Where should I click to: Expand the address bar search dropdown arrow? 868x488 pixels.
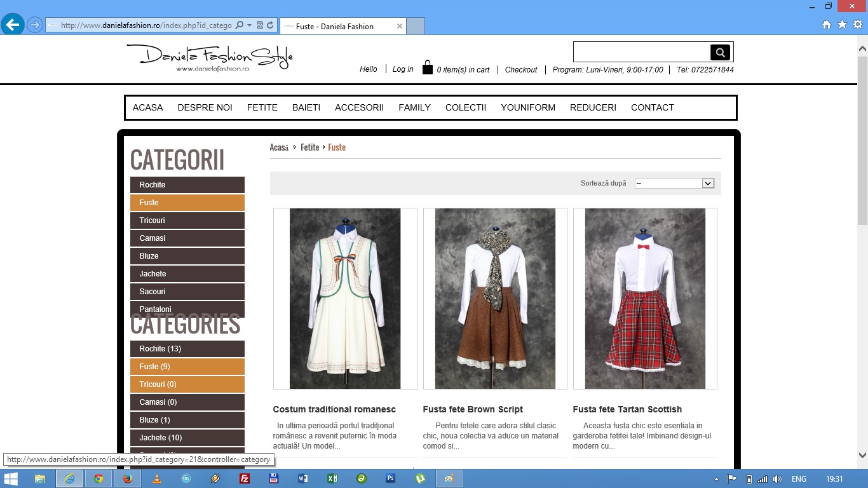pyautogui.click(x=250, y=25)
